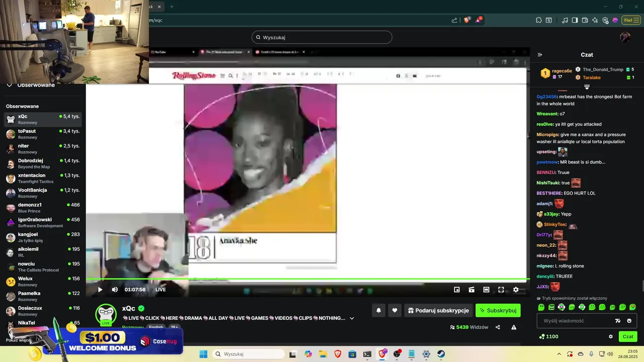Open toPasut channel in sidebar
The width and height of the screenshot is (644, 362).
pos(43,134)
